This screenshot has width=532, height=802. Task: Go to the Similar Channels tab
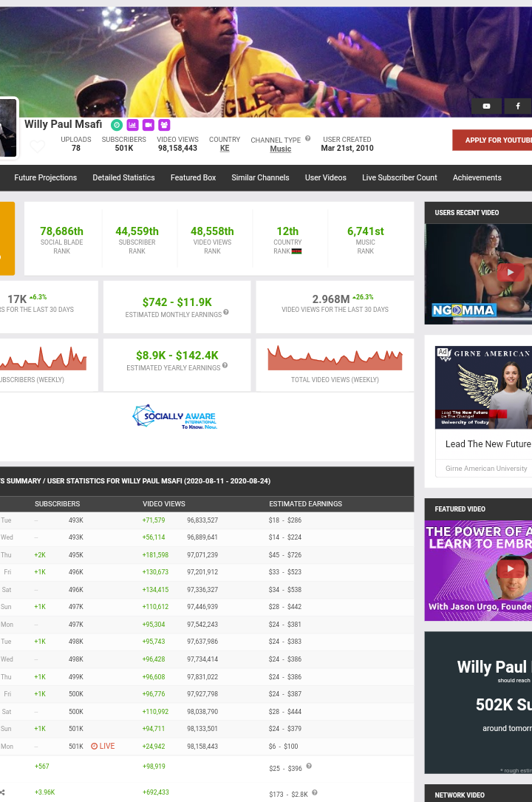coord(260,178)
